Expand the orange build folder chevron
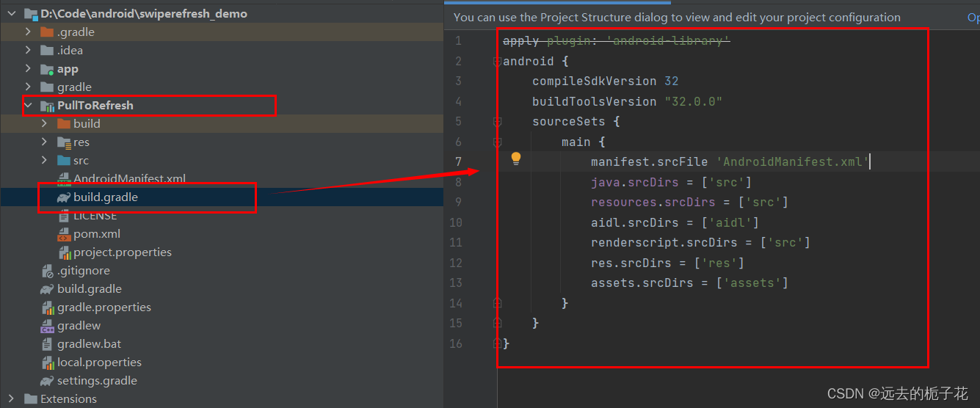This screenshot has width=980, height=408. tap(44, 123)
